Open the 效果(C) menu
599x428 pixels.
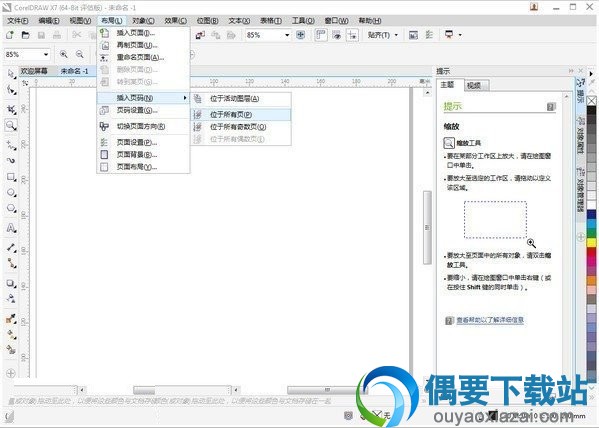[x=176, y=21]
